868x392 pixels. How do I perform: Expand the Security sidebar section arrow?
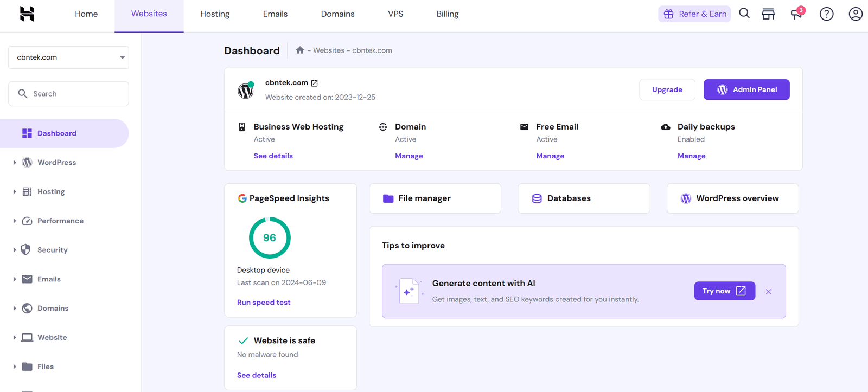pyautogui.click(x=15, y=250)
